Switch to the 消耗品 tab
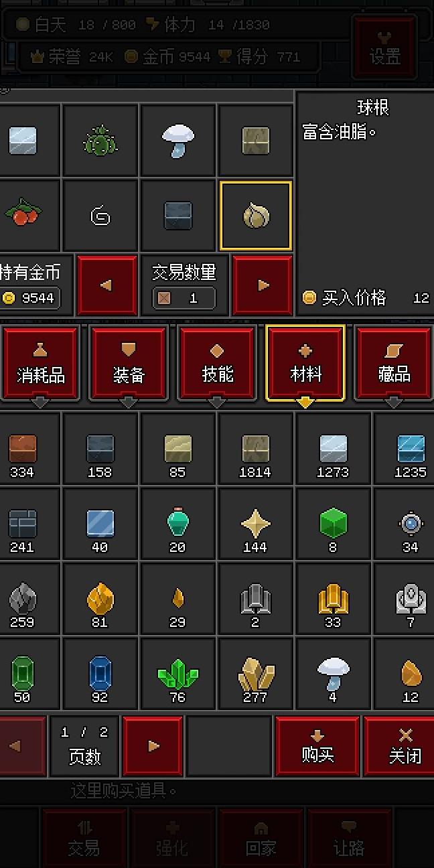 (x=40, y=364)
